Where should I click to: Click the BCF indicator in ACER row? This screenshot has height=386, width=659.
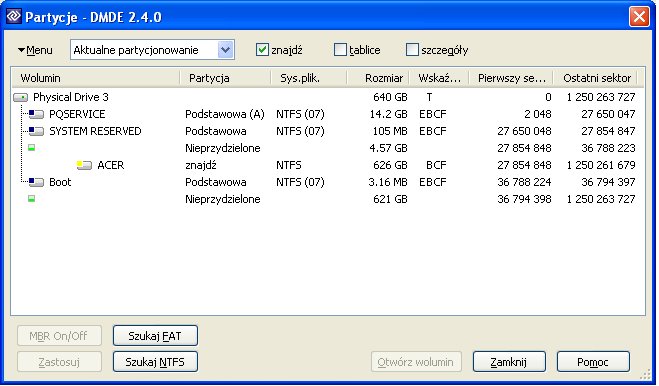click(x=436, y=165)
